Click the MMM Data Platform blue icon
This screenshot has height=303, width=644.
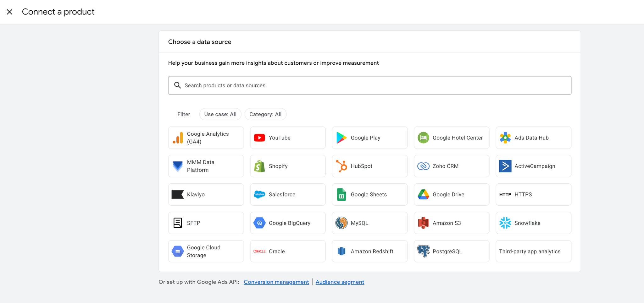(x=178, y=166)
